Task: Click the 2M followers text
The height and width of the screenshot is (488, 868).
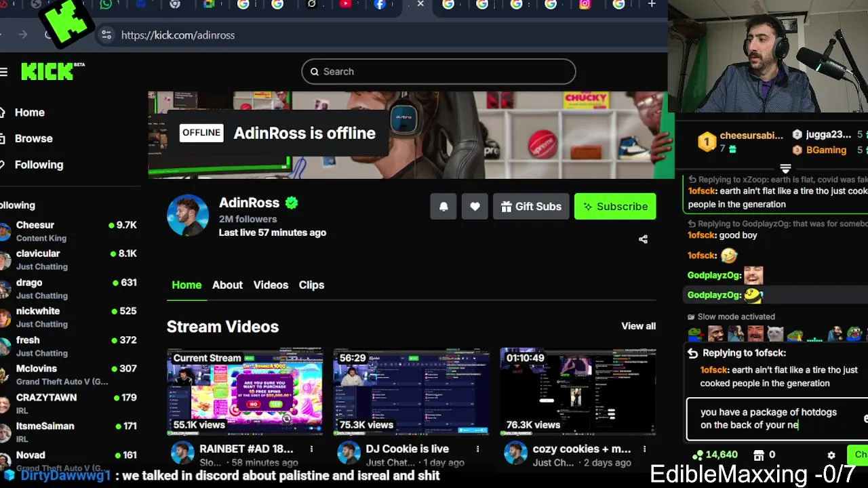Action: click(x=248, y=219)
